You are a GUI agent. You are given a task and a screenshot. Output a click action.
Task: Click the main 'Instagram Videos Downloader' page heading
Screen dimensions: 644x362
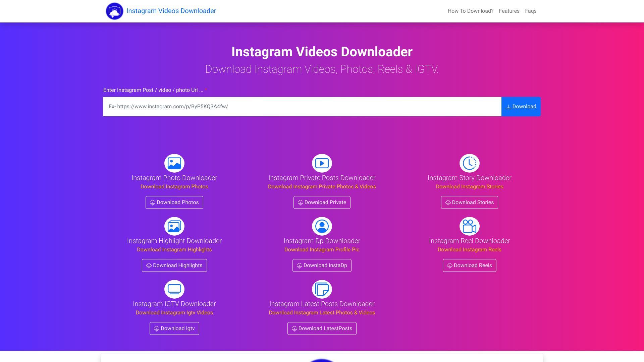click(322, 52)
